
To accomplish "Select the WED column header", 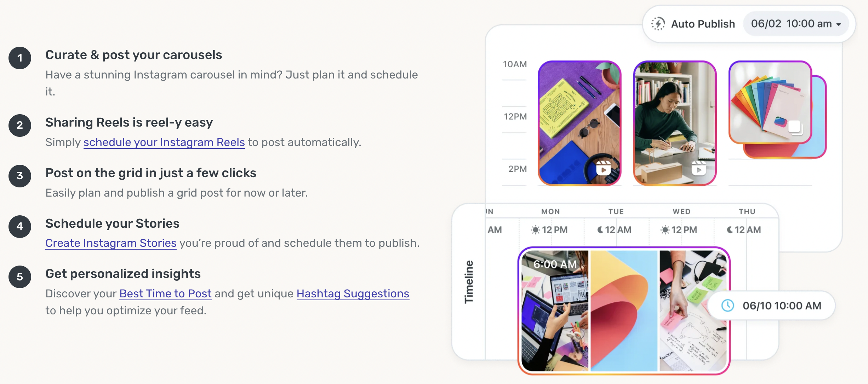I will pyautogui.click(x=681, y=211).
